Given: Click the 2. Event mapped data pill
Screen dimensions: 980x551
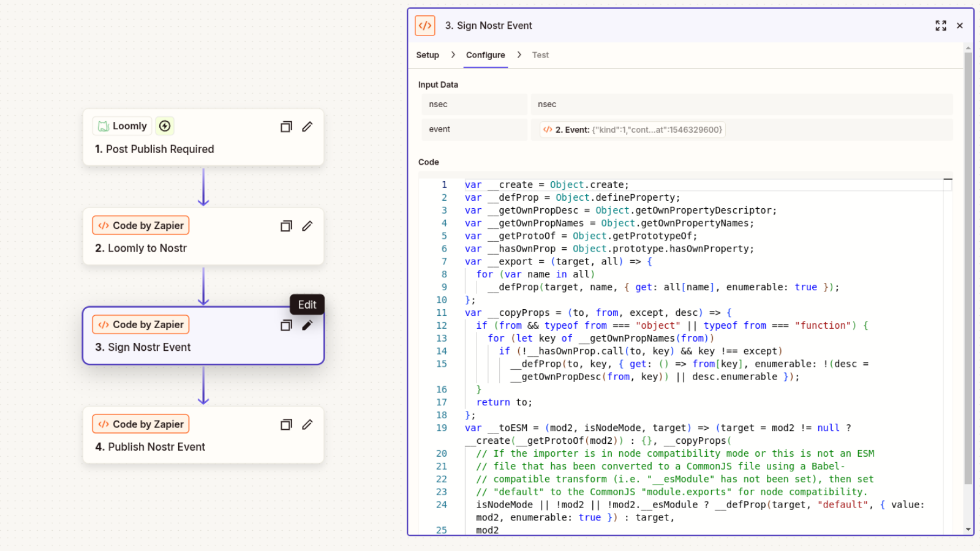Looking at the screenshot, I should 633,130.
